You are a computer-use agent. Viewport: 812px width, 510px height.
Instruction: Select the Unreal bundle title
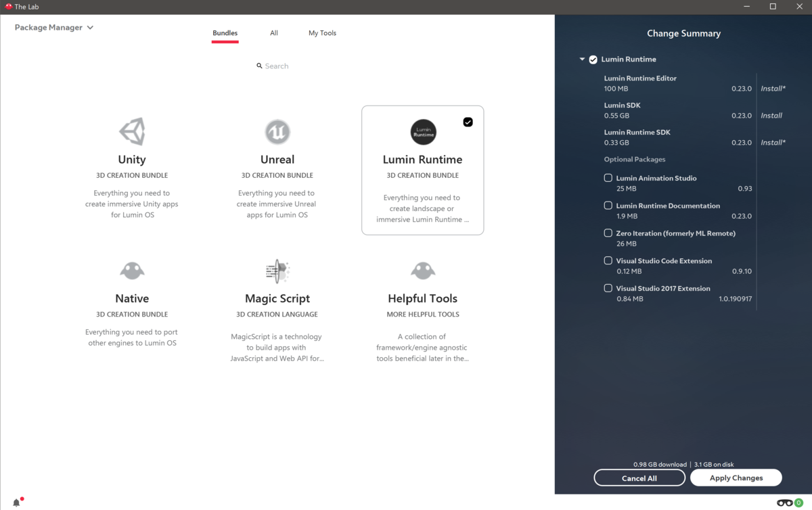pos(277,160)
